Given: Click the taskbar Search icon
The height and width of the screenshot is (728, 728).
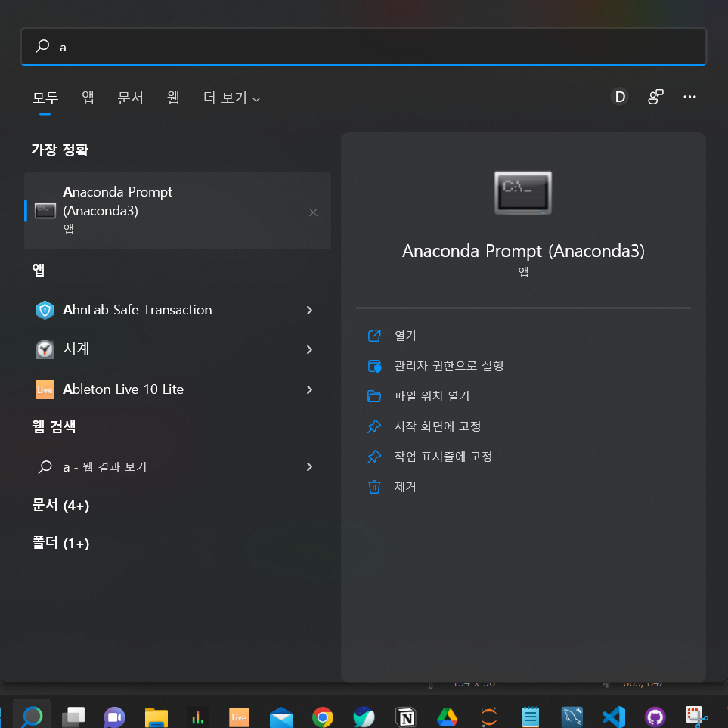Looking at the screenshot, I should [x=32, y=717].
